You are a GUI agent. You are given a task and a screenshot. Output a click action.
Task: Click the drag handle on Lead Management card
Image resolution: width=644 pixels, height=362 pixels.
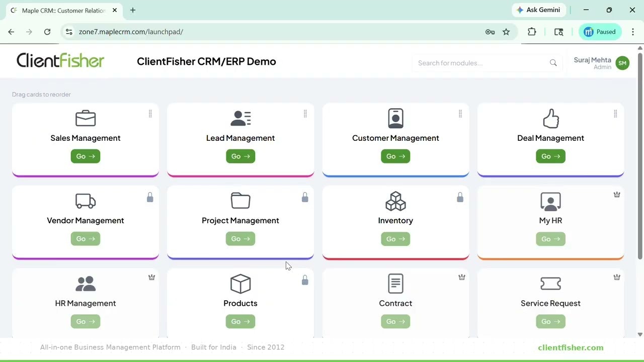point(305,114)
